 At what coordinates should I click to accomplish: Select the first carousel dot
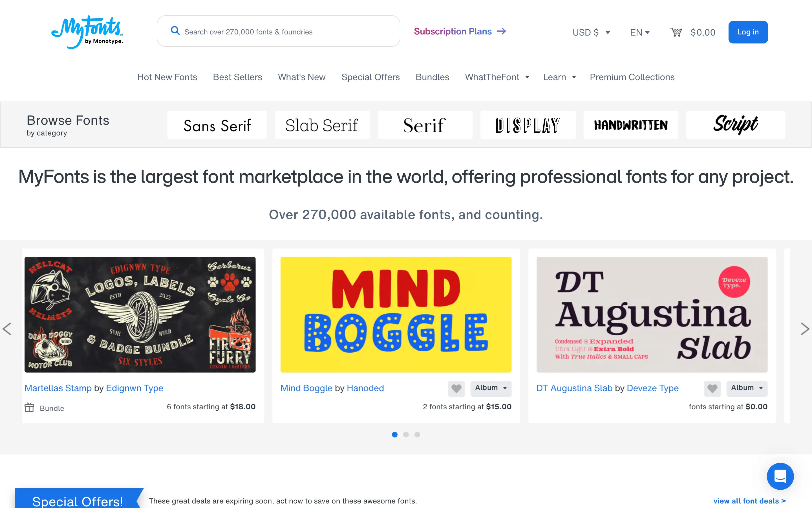pyautogui.click(x=395, y=434)
